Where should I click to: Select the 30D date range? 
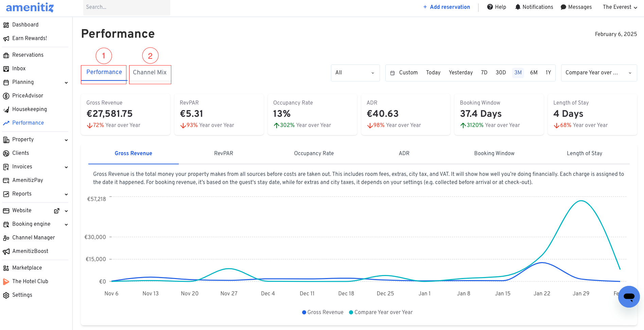(501, 73)
